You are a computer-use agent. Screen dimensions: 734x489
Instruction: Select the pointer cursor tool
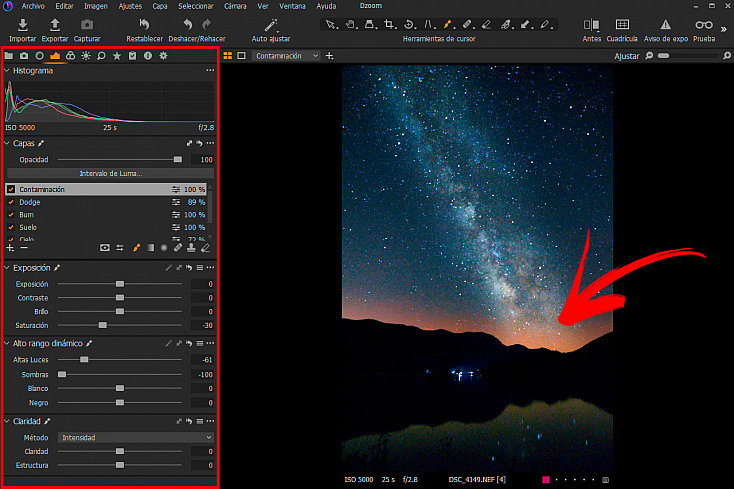click(x=330, y=24)
